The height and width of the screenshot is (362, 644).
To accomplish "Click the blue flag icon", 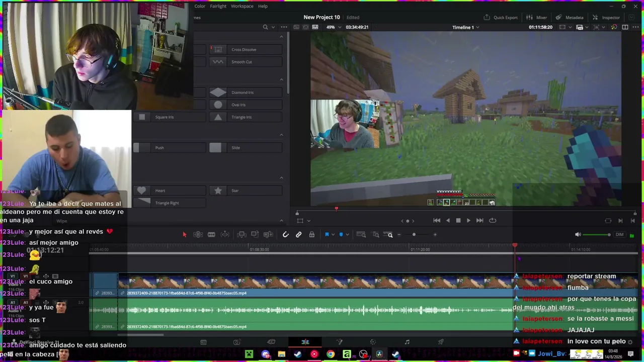I will 327,234.
